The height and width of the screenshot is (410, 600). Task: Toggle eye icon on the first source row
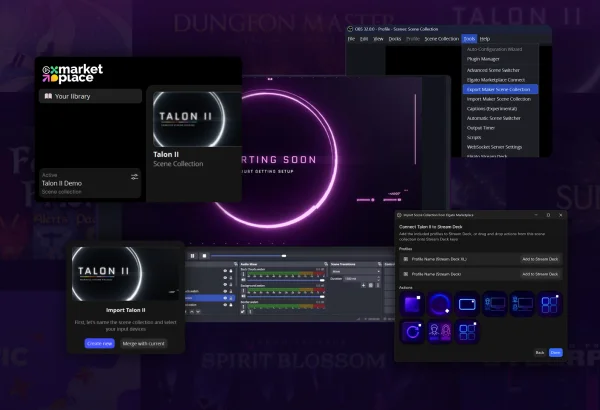pyautogui.click(x=225, y=271)
